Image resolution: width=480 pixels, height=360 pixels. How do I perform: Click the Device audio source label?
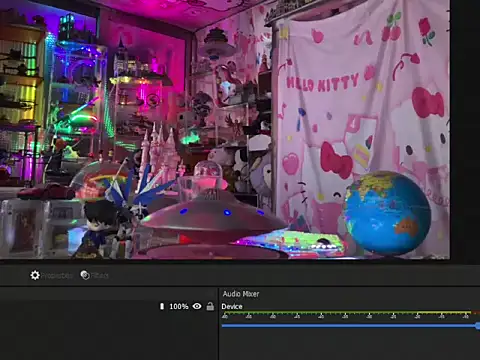pyautogui.click(x=232, y=307)
